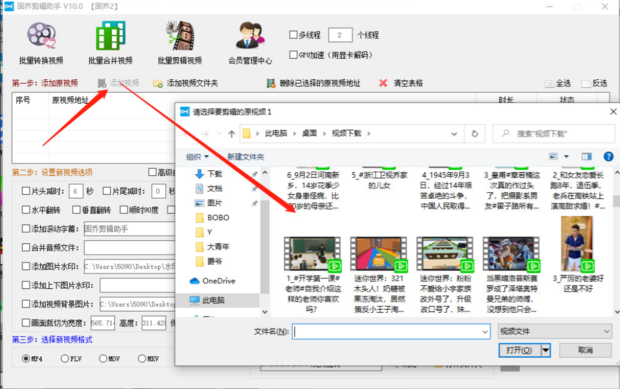Open the 批量转换视频 tool icon
Image resolution: width=620 pixels, height=389 pixels.
pyautogui.click(x=42, y=36)
